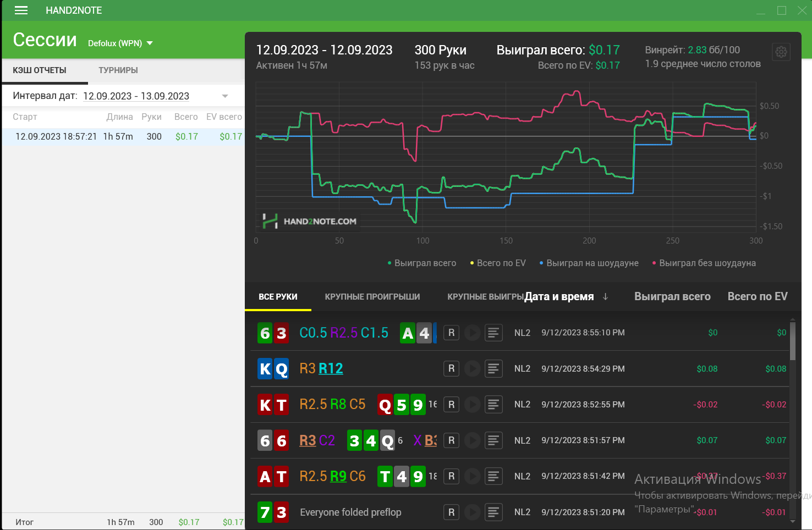Toggle 'Всего по EV' legend series
This screenshot has width=812, height=530.
(x=498, y=263)
